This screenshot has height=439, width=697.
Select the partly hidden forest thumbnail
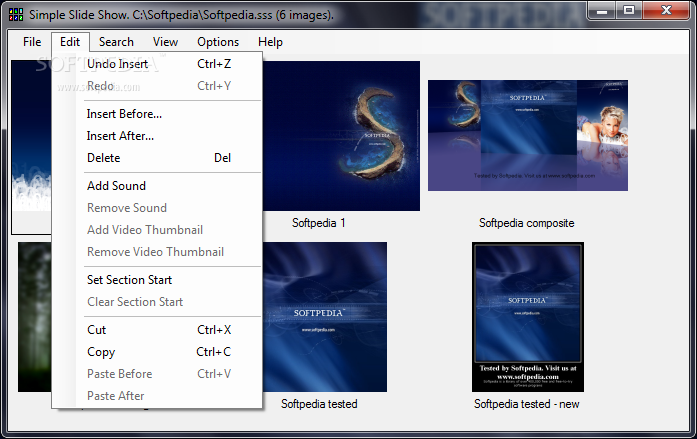35,317
